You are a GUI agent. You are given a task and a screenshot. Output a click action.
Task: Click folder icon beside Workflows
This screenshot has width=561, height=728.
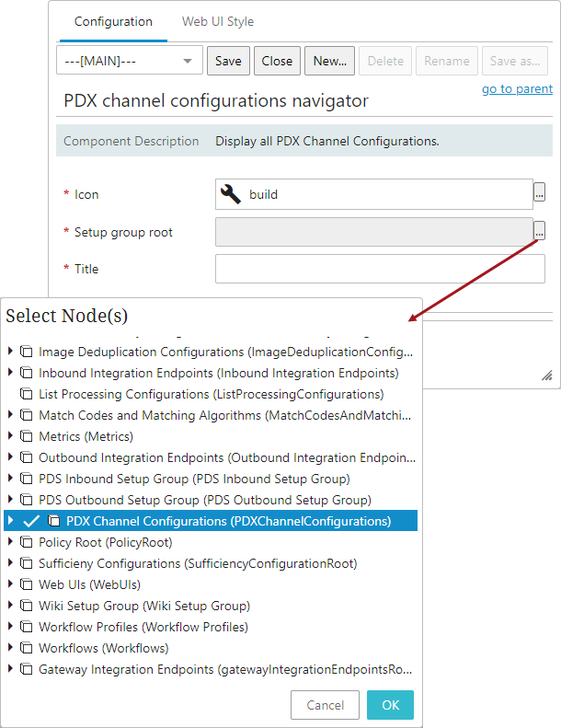coord(27,648)
